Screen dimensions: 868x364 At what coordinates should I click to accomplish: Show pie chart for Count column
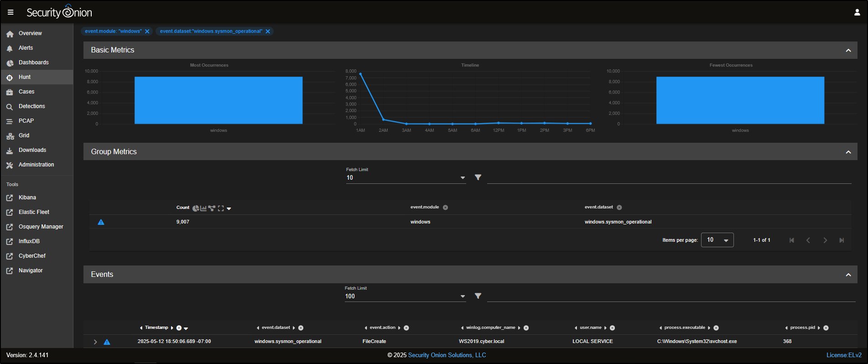tap(196, 208)
